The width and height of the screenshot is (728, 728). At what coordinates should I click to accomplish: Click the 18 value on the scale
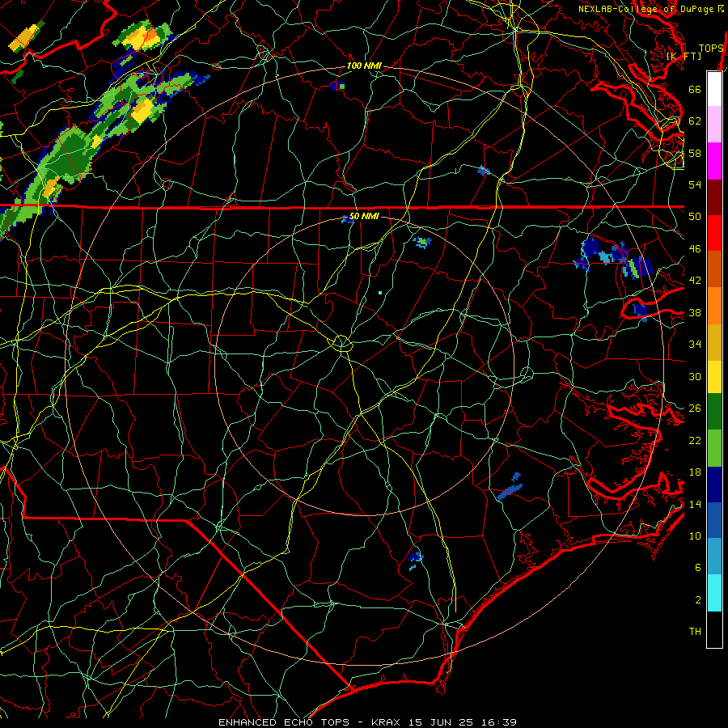tap(695, 472)
